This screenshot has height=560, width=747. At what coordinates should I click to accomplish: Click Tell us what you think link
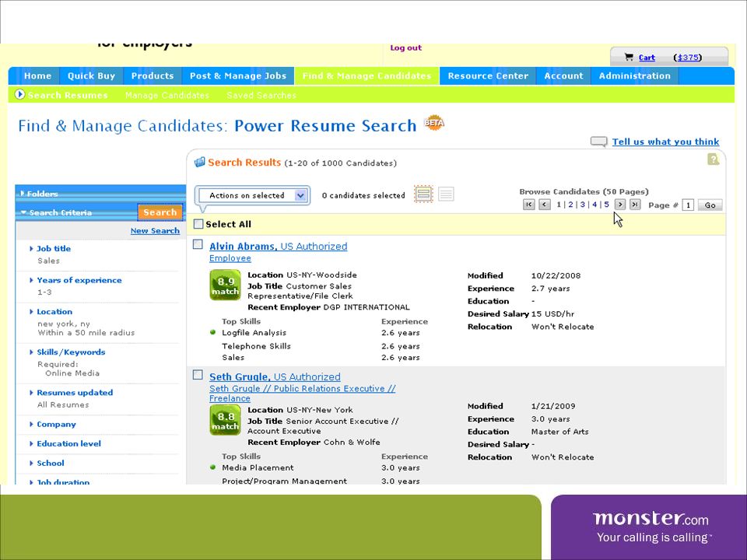(x=665, y=142)
